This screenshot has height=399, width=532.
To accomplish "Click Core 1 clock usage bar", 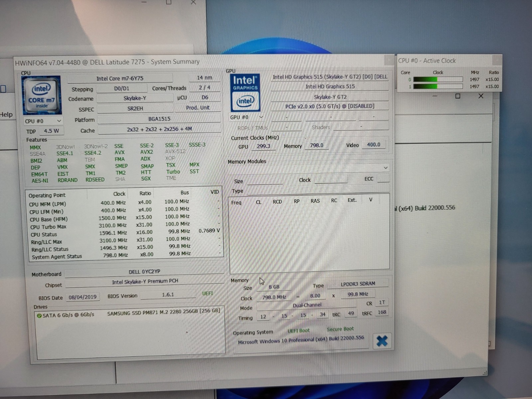I will point(438,86).
